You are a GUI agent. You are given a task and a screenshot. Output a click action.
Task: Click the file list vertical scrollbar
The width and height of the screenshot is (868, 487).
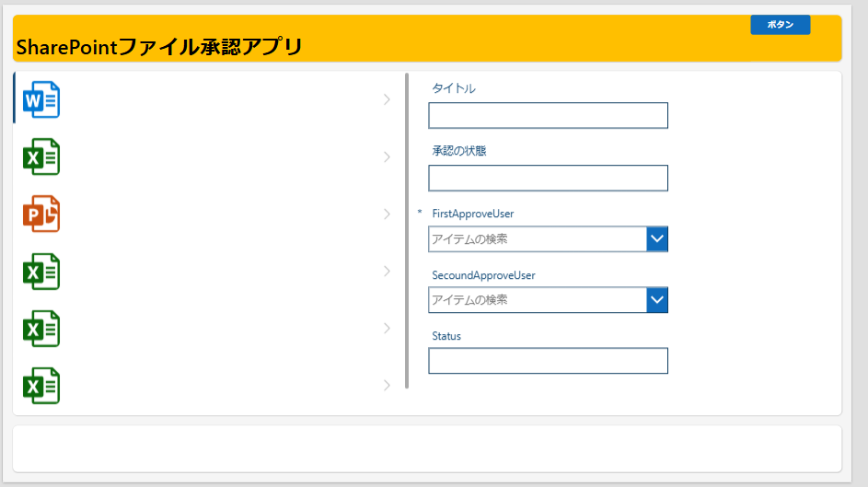tap(407, 231)
